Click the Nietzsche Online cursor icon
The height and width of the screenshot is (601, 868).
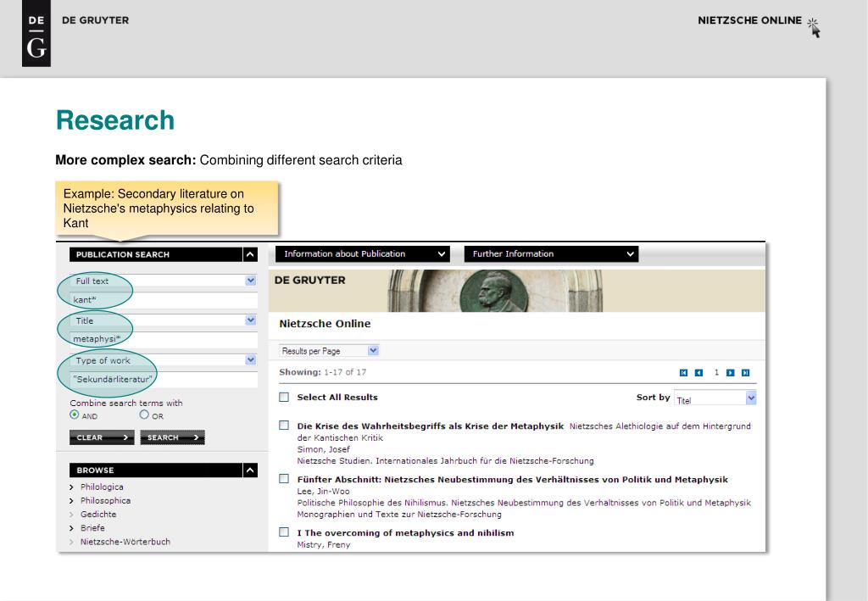[x=813, y=27]
